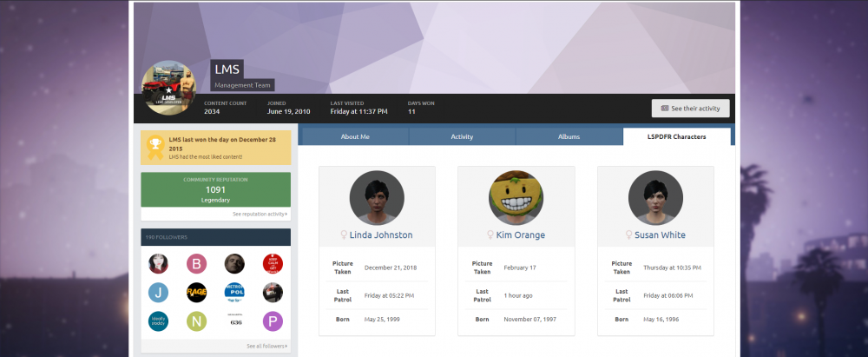Open follower avatar showing police car scene

(x=273, y=292)
